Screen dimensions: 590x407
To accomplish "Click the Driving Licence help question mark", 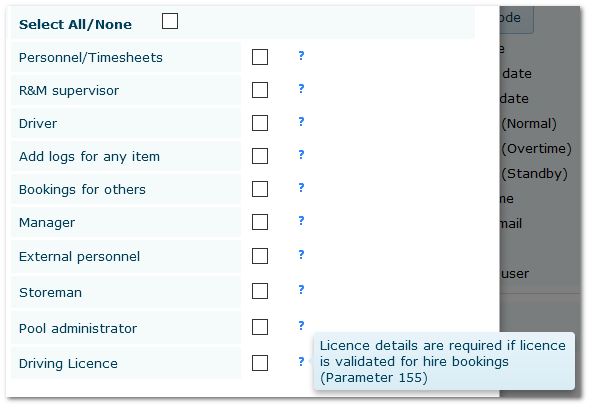I will 301,361.
